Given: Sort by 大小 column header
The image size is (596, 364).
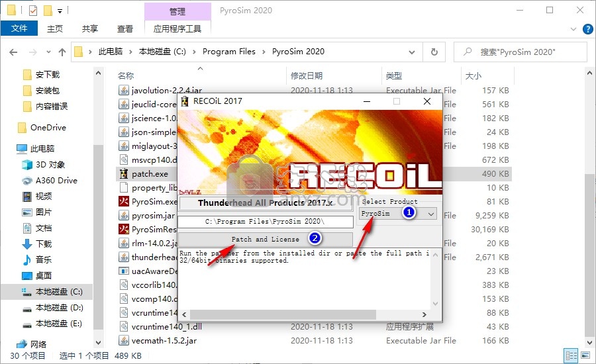Looking at the screenshot, I should pos(473,75).
